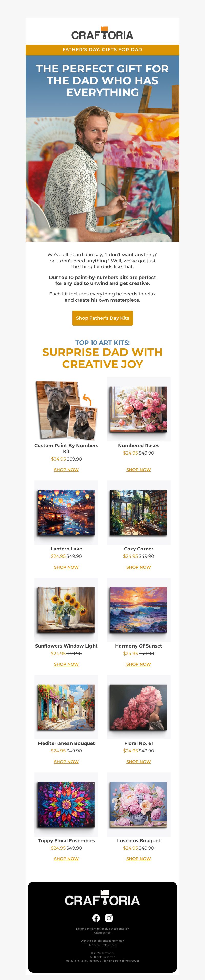Viewport: 205px width, 980px height.
Task: Click the Unsubscribe link in footer
Action: click(x=102, y=933)
